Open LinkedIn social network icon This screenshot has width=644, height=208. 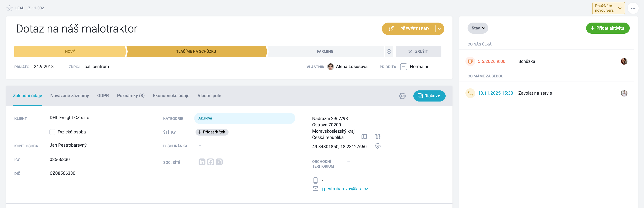pyautogui.click(x=202, y=162)
